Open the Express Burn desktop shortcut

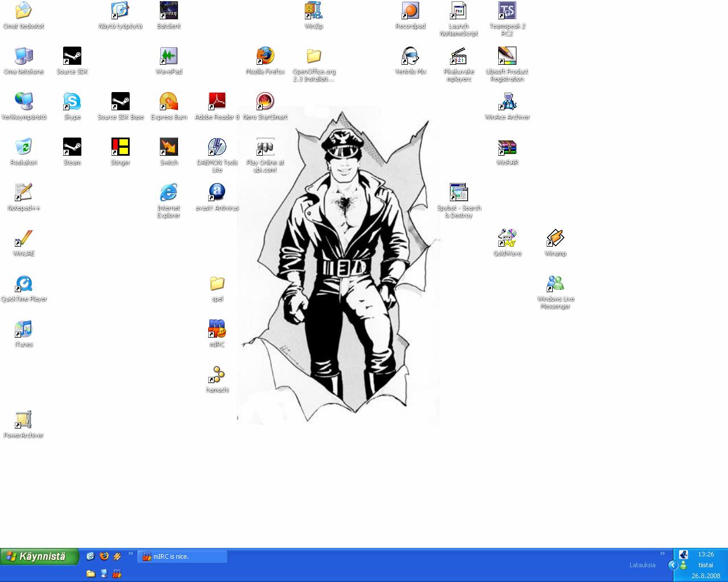click(x=169, y=106)
